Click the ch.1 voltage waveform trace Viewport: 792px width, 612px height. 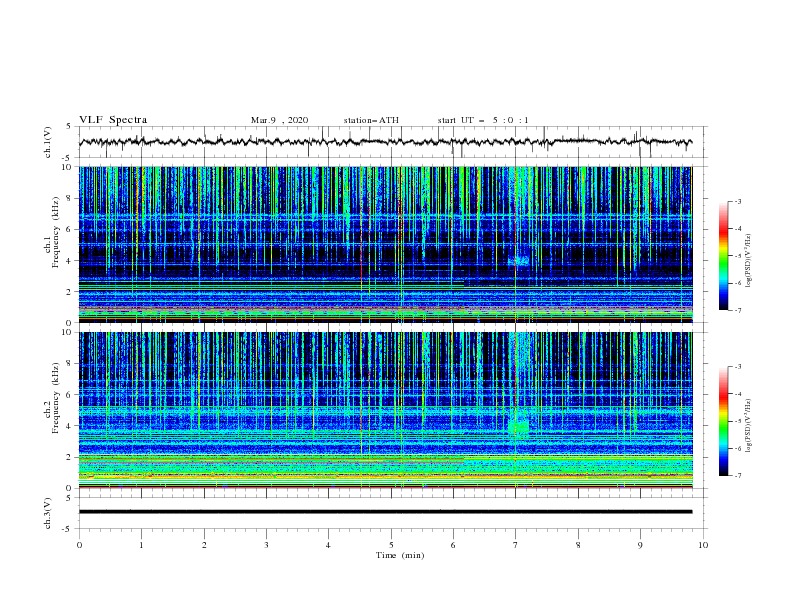pos(385,142)
